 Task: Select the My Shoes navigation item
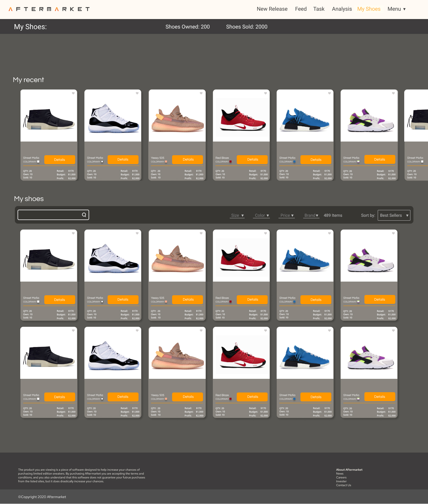point(369,9)
